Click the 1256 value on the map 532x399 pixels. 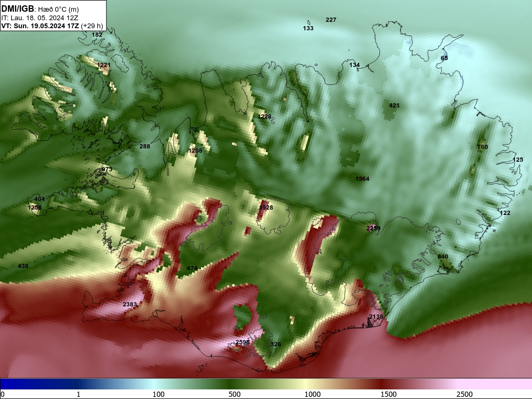(35, 207)
